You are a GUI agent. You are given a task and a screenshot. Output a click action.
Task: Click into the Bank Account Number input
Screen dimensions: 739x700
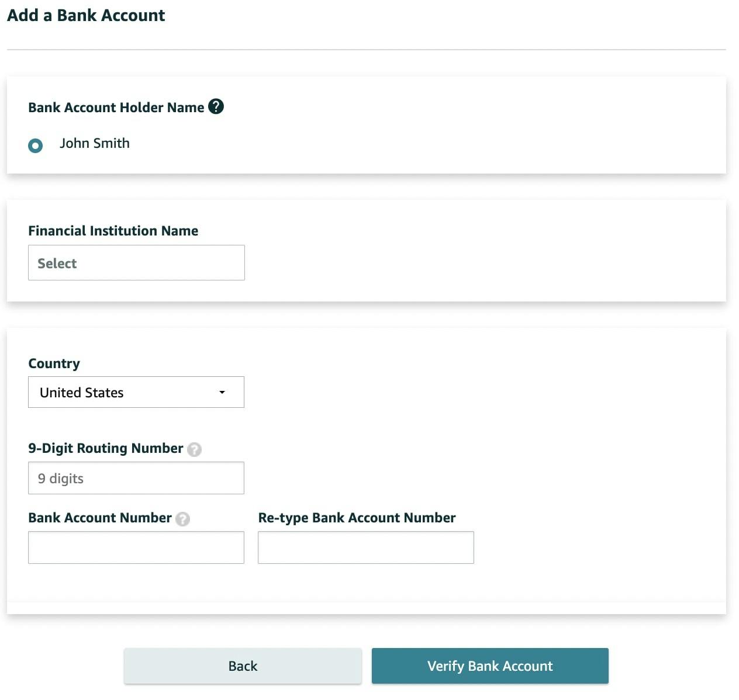[136, 547]
